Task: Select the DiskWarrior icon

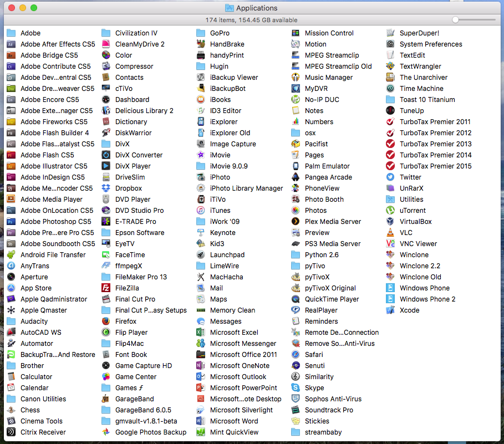Action: (x=106, y=132)
